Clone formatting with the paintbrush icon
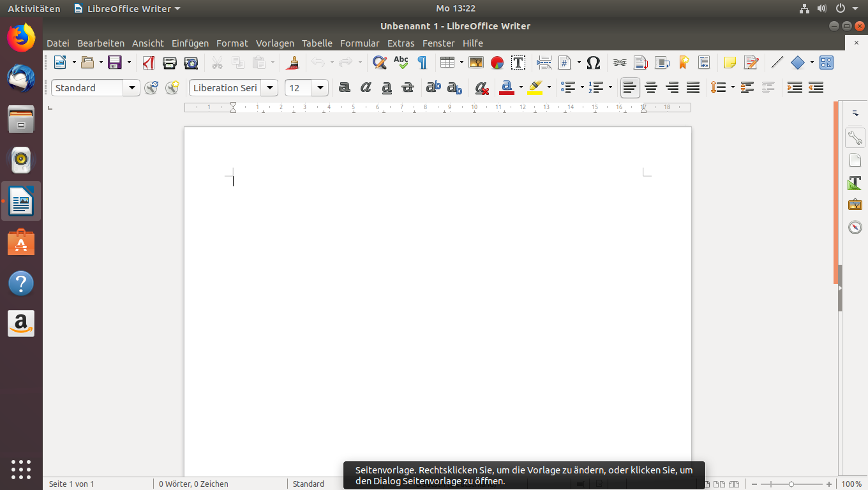 pos(293,63)
